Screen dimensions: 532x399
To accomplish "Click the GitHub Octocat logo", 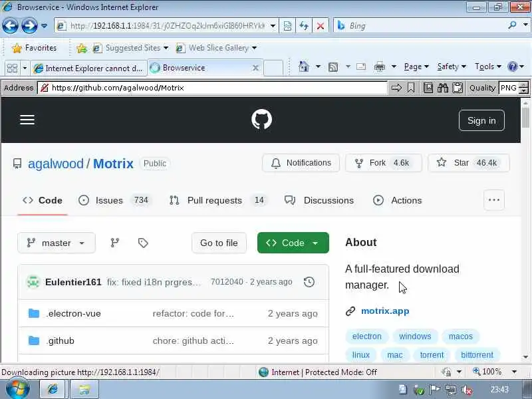I will pos(261,120).
